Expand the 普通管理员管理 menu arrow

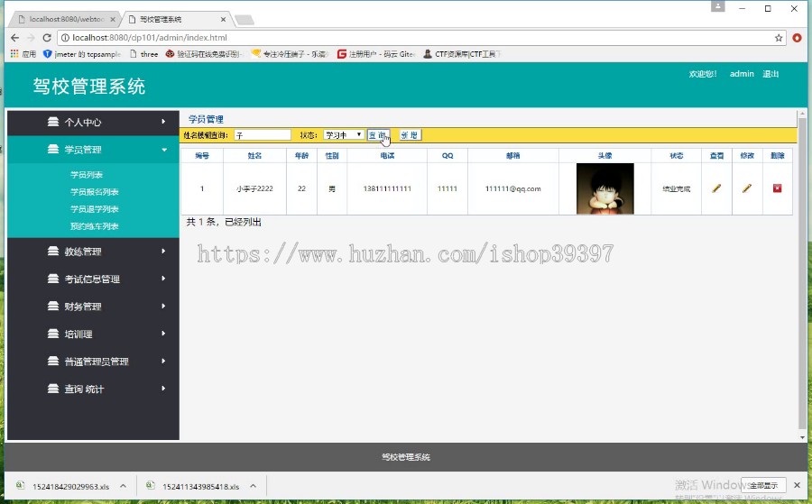pyautogui.click(x=163, y=361)
